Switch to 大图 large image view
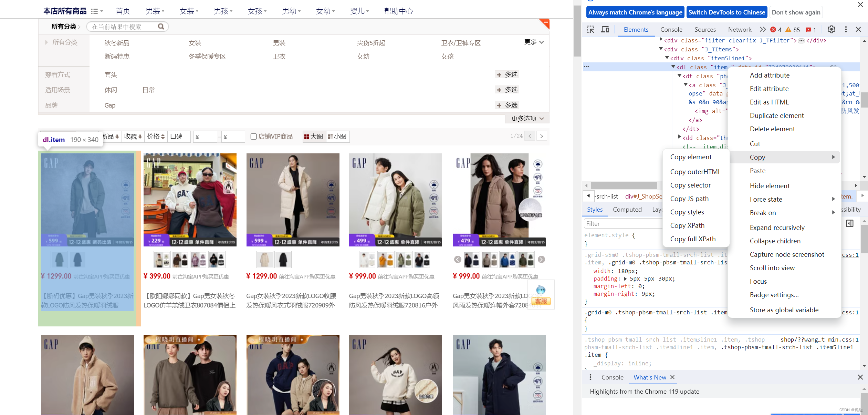Screen dimensions: 868x415 (x=314, y=136)
